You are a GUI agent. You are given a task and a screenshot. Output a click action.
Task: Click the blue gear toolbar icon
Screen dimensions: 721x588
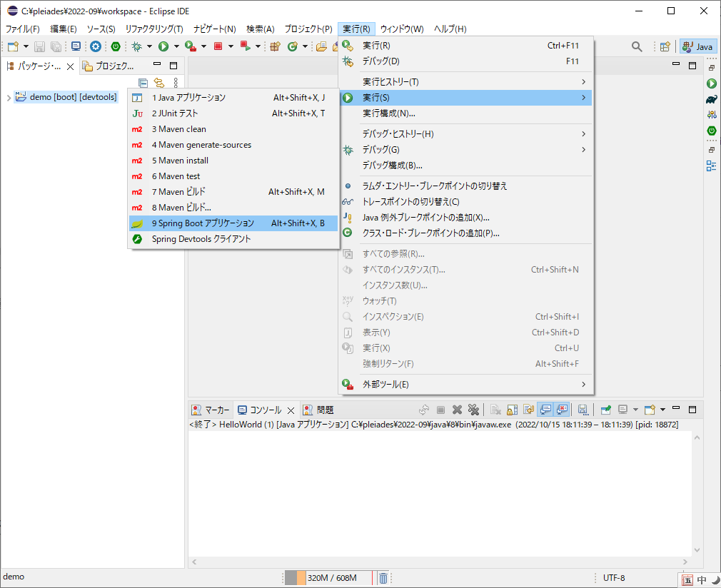95,46
